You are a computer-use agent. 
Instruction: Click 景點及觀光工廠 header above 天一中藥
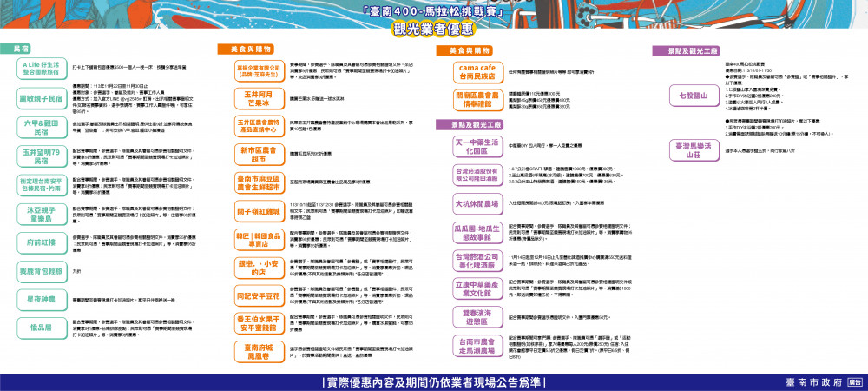tap(469, 124)
